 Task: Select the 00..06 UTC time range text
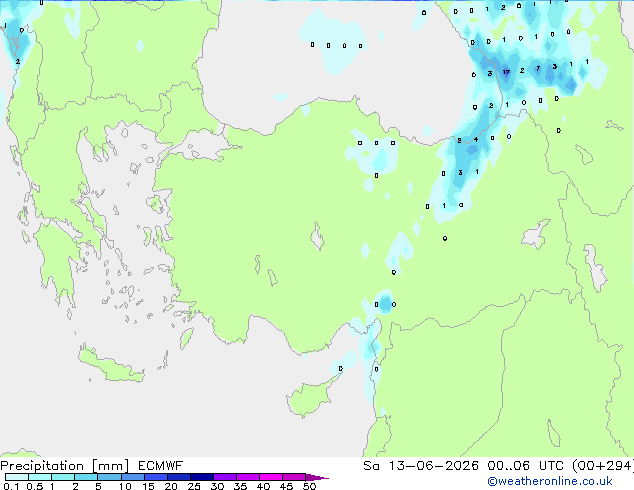(526, 466)
